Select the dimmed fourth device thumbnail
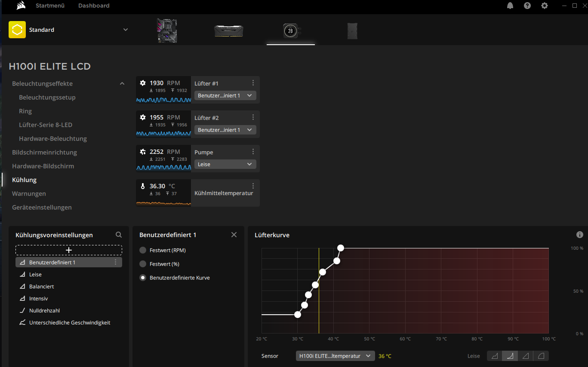 point(352,31)
